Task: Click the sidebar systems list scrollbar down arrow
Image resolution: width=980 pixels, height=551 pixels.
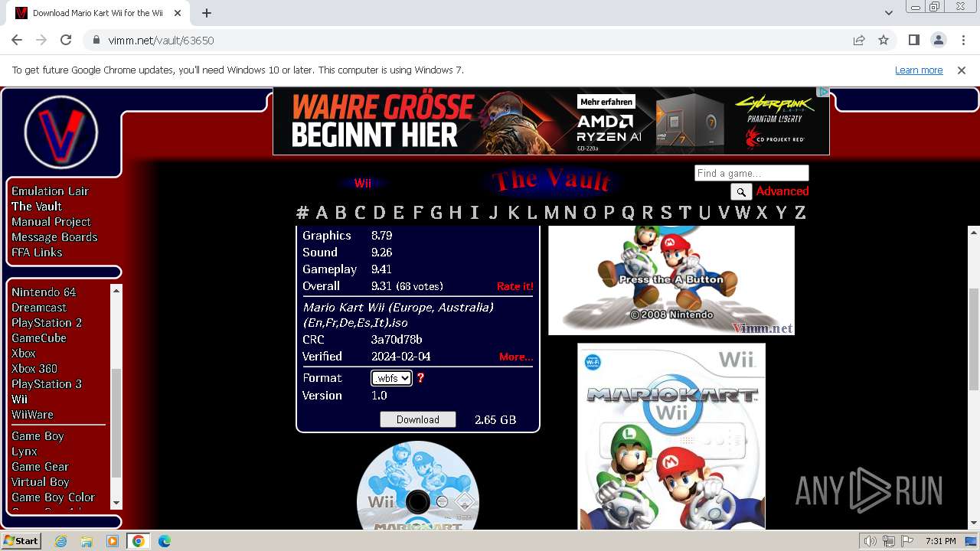Action: tap(116, 502)
